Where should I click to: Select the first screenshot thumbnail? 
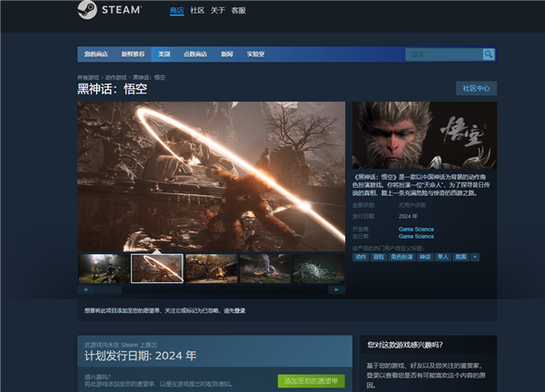tap(104, 269)
